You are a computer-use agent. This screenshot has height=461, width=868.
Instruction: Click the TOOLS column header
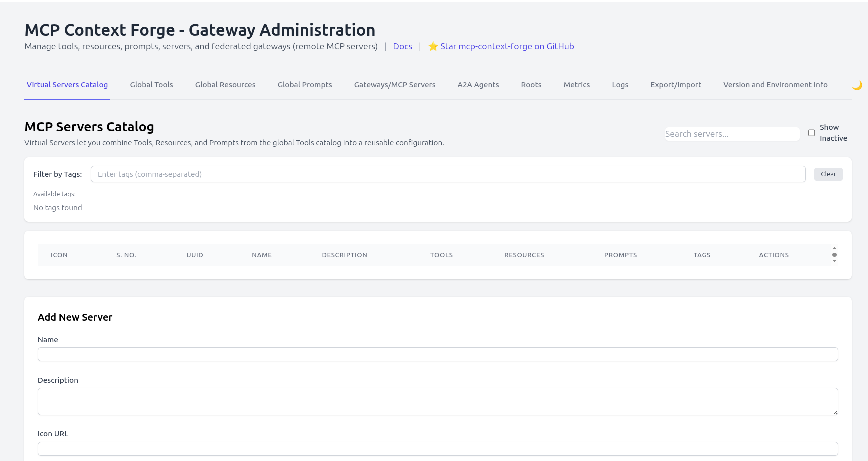pyautogui.click(x=441, y=255)
